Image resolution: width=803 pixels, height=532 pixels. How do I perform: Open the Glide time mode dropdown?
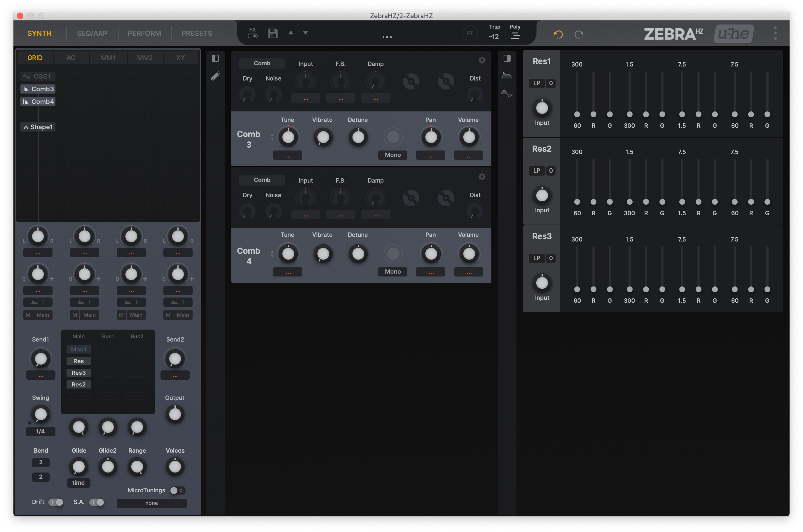pos(78,483)
